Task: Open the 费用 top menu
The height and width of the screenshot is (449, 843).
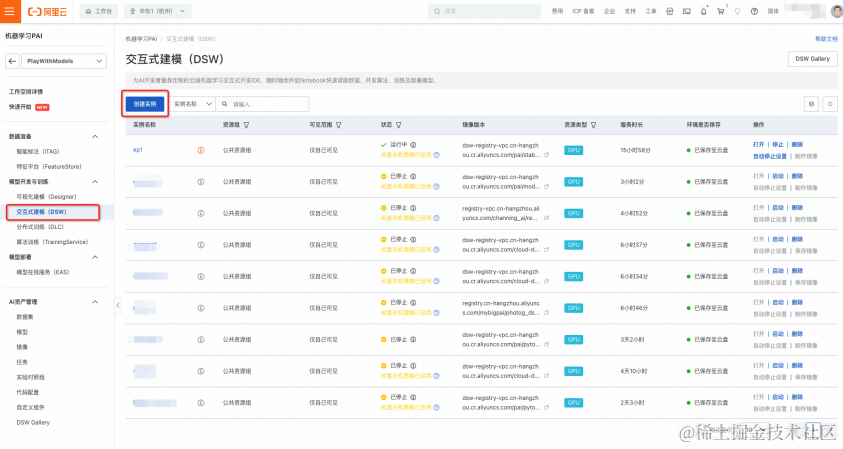Action: tap(557, 11)
